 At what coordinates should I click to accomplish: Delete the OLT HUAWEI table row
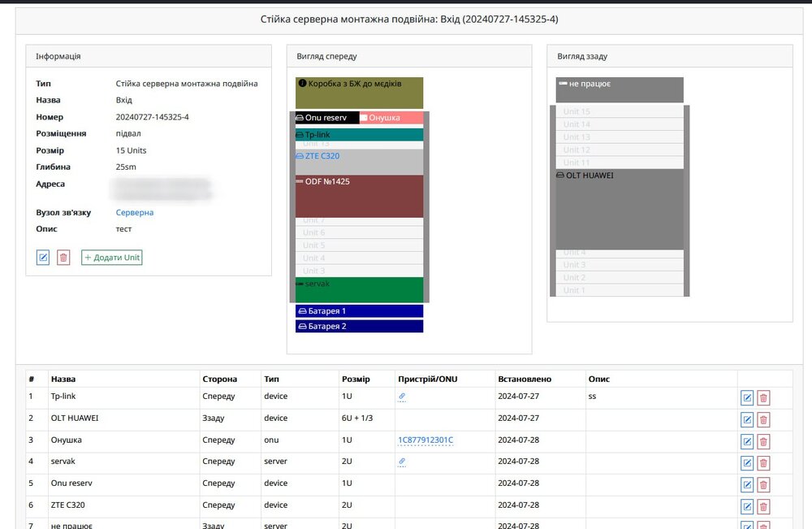pos(763,420)
